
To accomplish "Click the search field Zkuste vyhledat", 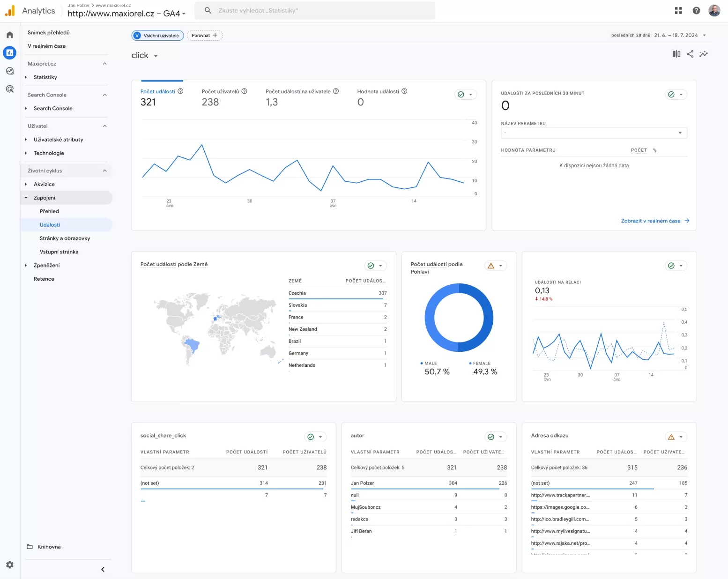I will coord(314,10).
